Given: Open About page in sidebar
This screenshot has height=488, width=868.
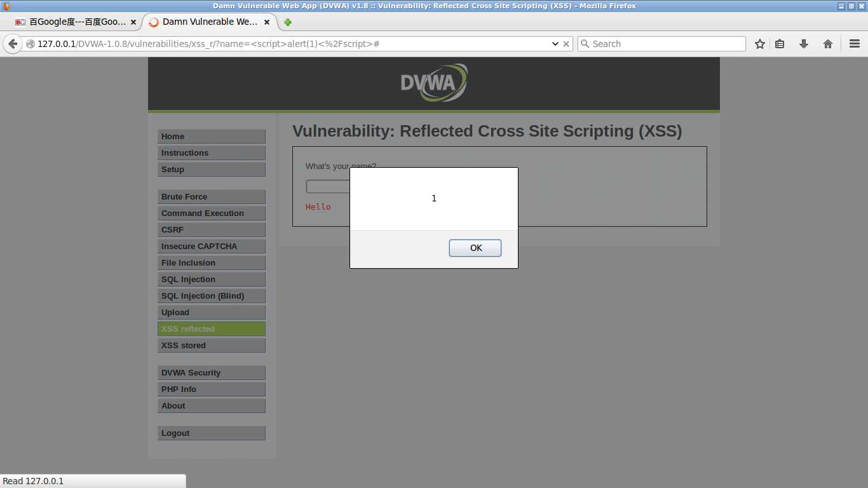Looking at the screenshot, I should (x=212, y=406).
